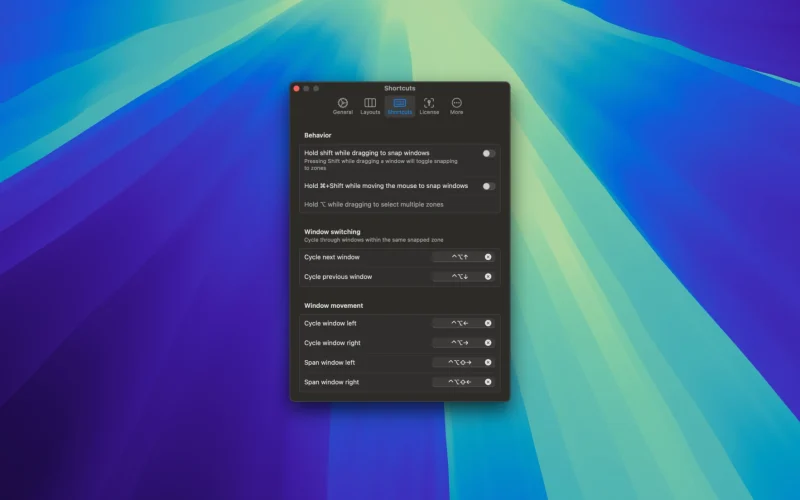The height and width of the screenshot is (500, 800).
Task: Open the General preferences tab
Action: coord(342,106)
